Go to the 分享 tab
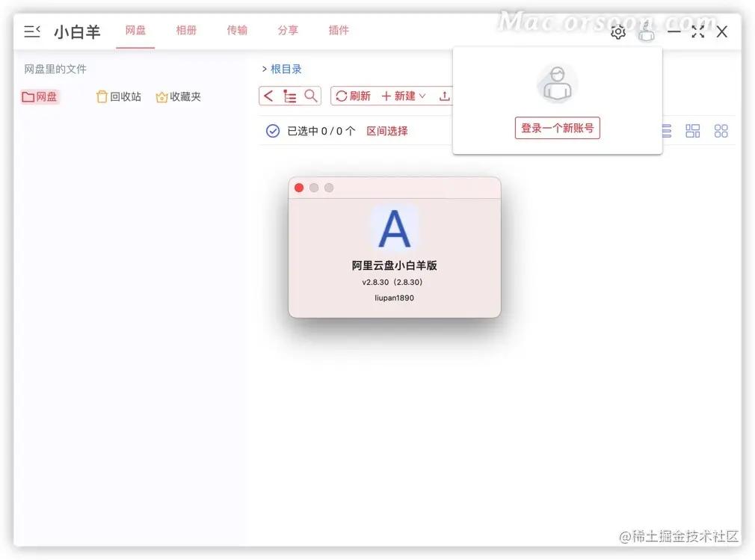The height and width of the screenshot is (560, 755). click(x=288, y=31)
